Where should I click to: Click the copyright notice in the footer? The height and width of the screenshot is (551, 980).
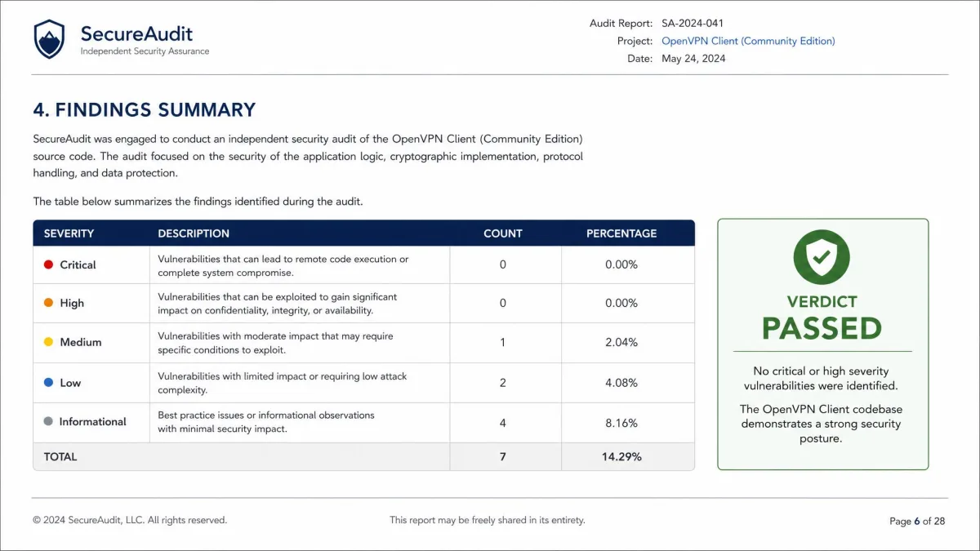130,520
